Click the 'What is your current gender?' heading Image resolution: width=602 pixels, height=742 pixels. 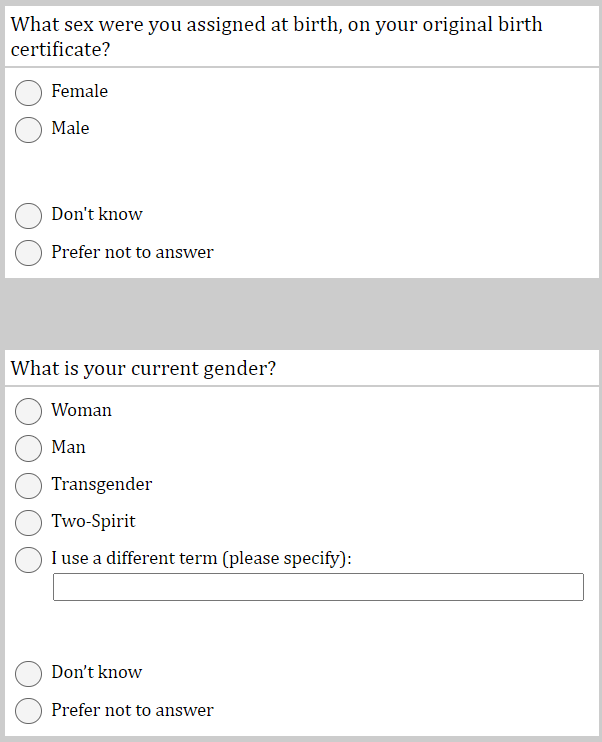click(143, 368)
